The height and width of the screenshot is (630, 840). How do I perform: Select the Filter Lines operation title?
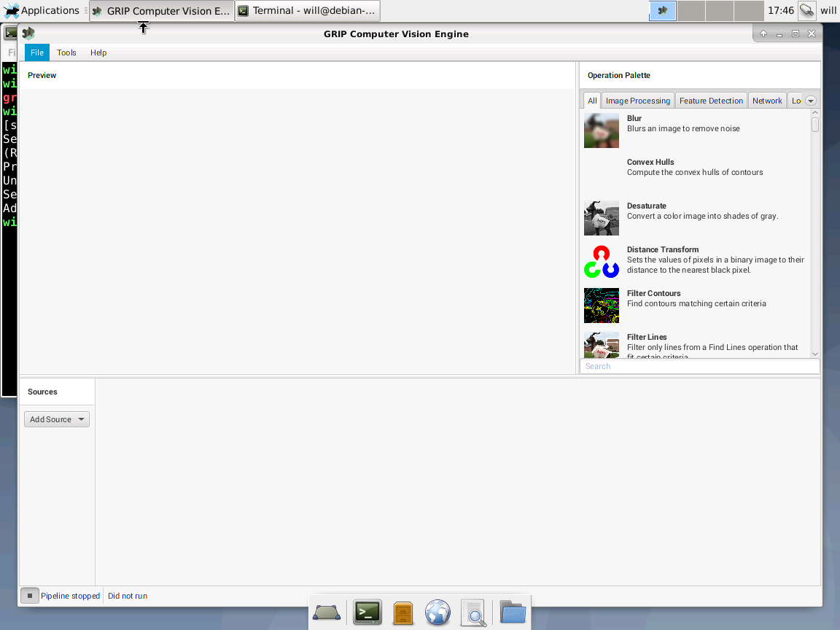click(x=647, y=338)
